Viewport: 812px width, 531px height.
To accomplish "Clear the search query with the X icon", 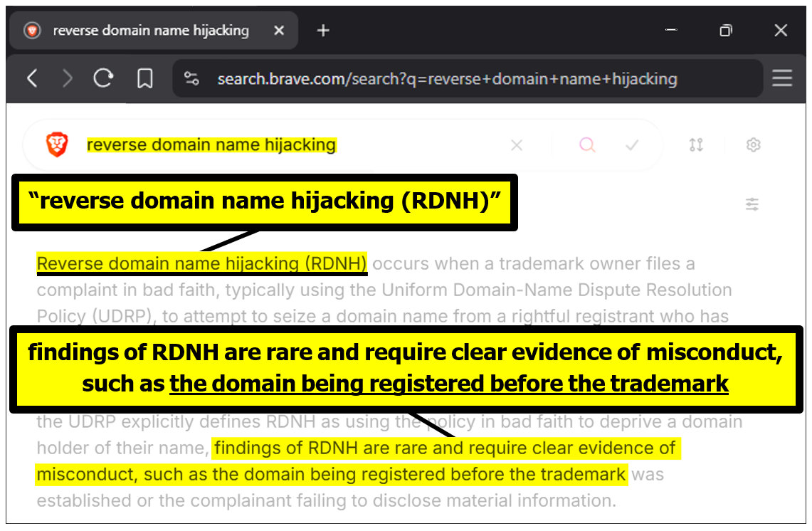I will coord(517,145).
